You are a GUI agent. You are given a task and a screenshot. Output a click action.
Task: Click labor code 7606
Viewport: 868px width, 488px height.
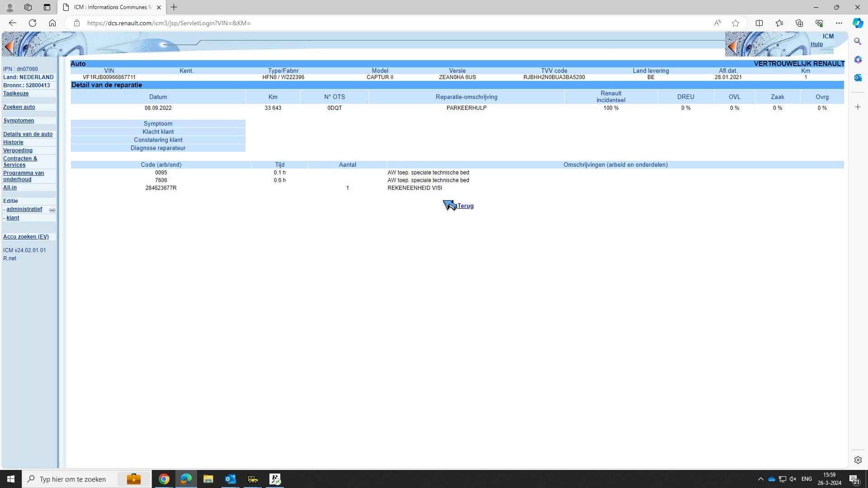[x=161, y=180]
